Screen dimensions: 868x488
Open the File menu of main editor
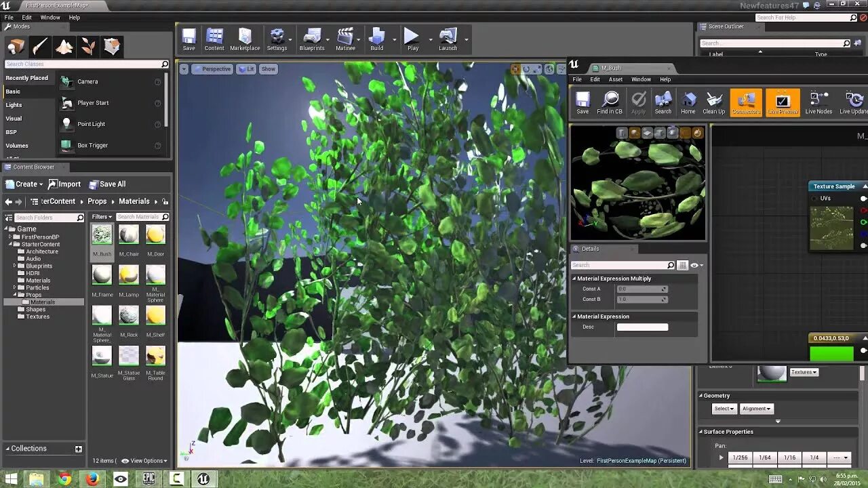[9, 18]
